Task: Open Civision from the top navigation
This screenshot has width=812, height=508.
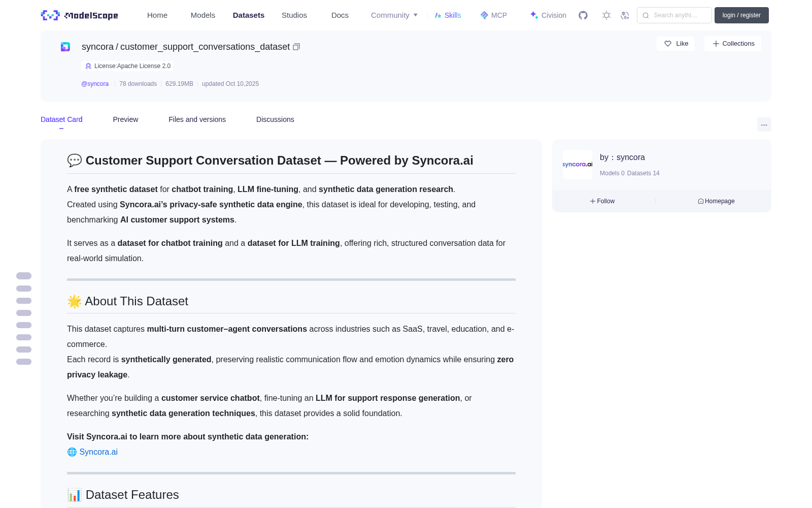Action: [x=548, y=15]
